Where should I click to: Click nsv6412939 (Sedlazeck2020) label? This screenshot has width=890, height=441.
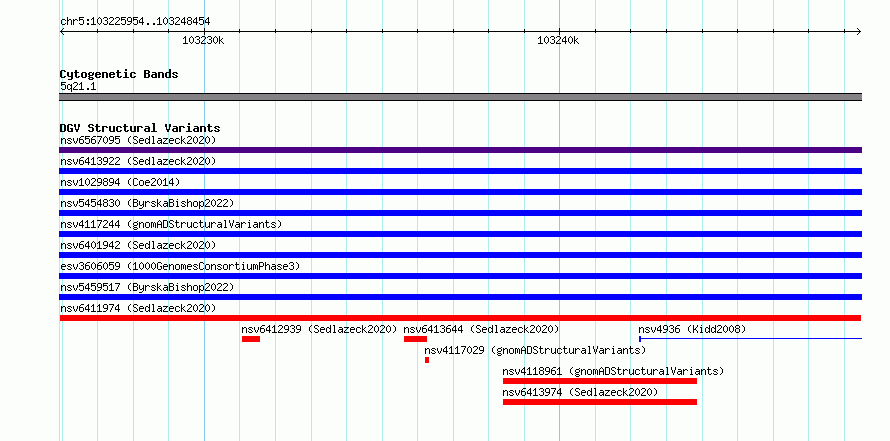319,329
